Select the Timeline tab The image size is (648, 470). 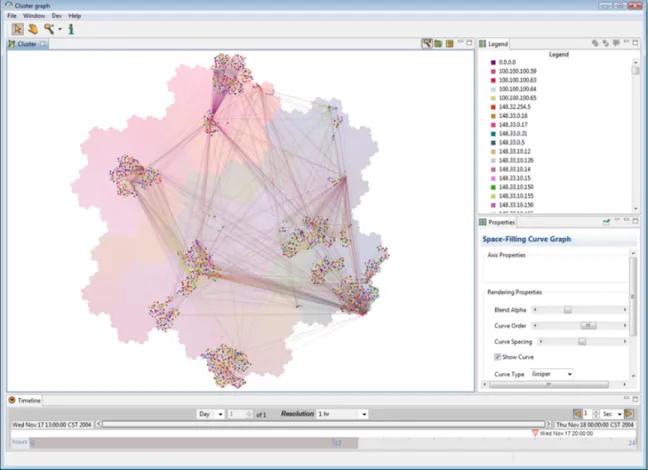(x=24, y=400)
